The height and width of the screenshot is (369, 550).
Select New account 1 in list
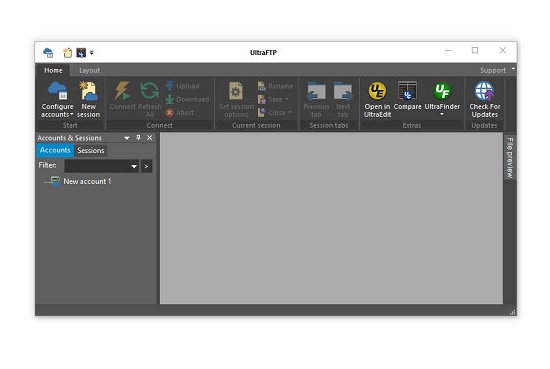coord(87,181)
